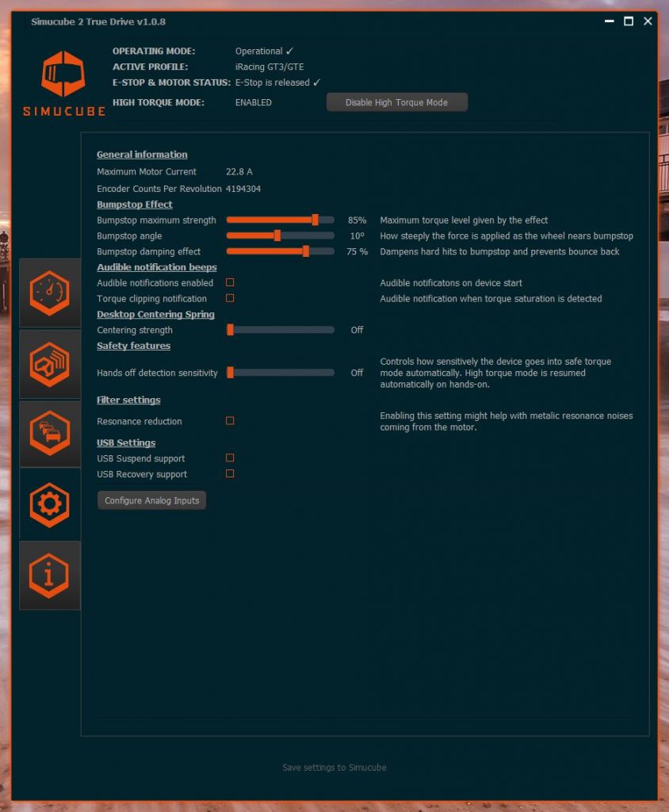669x812 pixels.
Task: Adjust the Bumpstop angle slider
Action: pos(280,236)
